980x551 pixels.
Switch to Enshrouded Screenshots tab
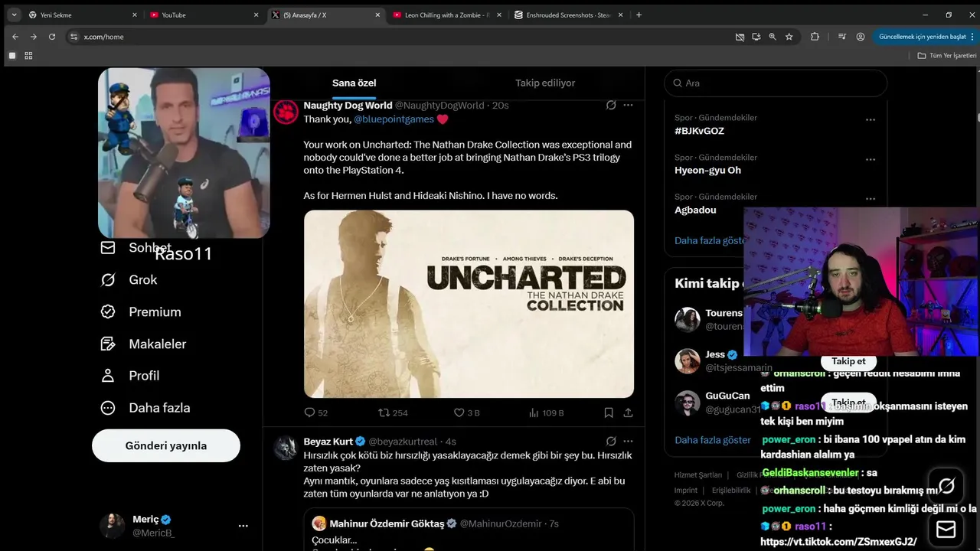pos(568,15)
